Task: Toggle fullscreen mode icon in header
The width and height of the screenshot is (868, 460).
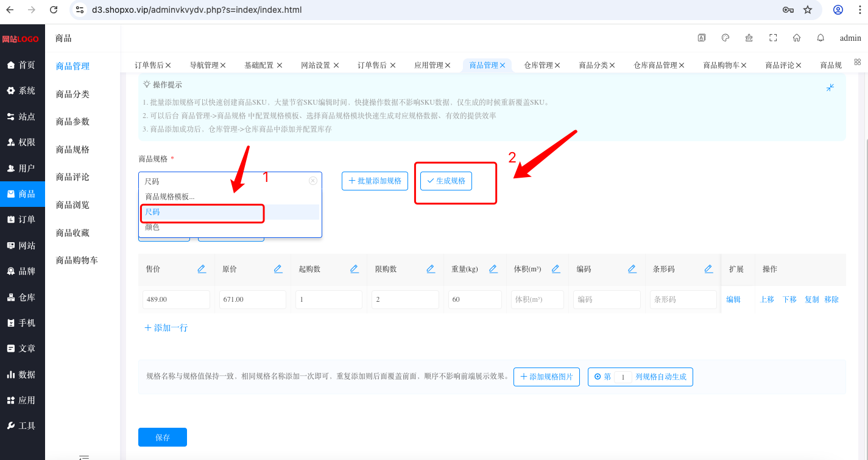Action: point(773,38)
